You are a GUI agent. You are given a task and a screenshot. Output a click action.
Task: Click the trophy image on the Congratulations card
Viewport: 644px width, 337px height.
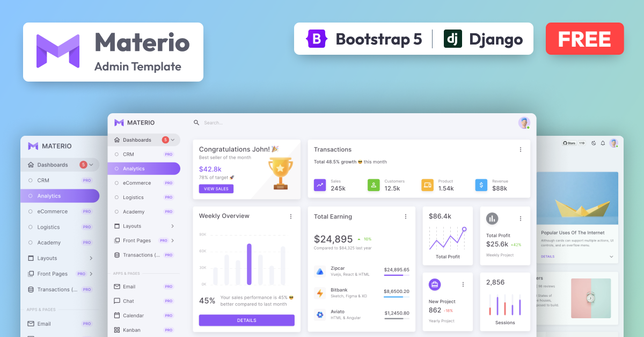click(281, 173)
